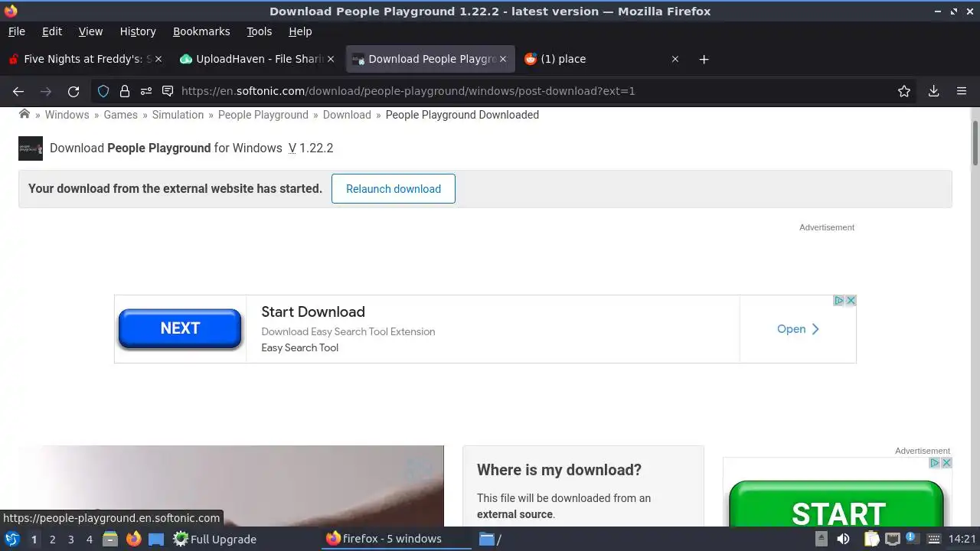Viewport: 980px width, 551px height.
Task: Close the UploadHaven tab
Action: [331, 59]
